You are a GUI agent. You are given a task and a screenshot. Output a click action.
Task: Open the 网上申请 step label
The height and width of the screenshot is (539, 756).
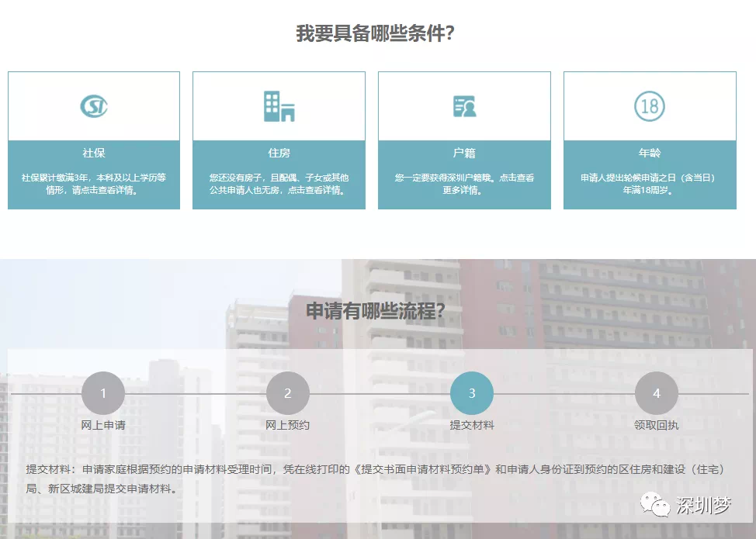(x=103, y=425)
